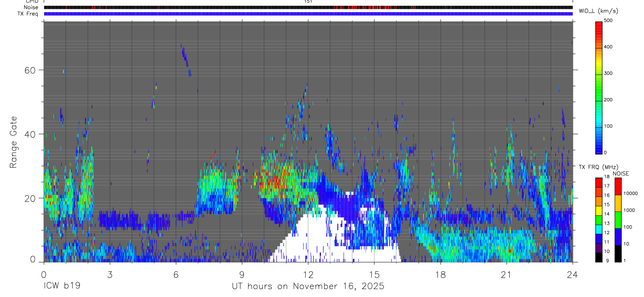Pick the cyan segment of TX FRQ bar
The width and height of the screenshot is (644, 297).
(x=599, y=229)
